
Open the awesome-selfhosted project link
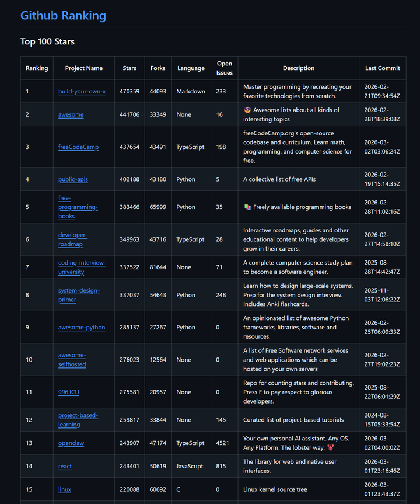(72, 360)
